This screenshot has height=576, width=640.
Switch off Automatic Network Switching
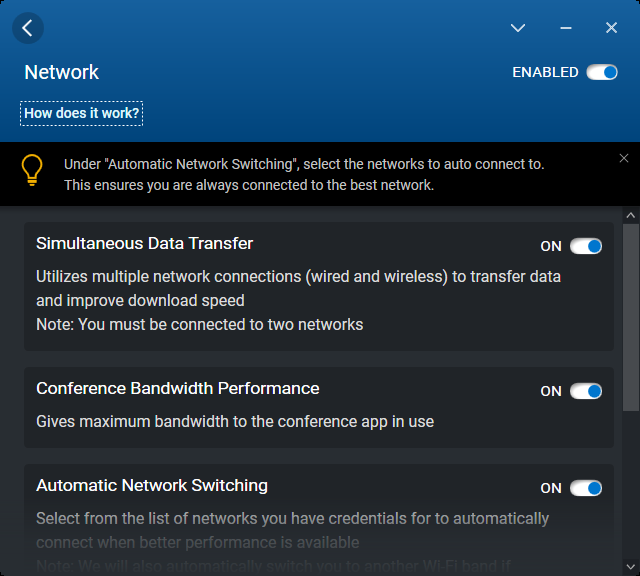point(586,488)
